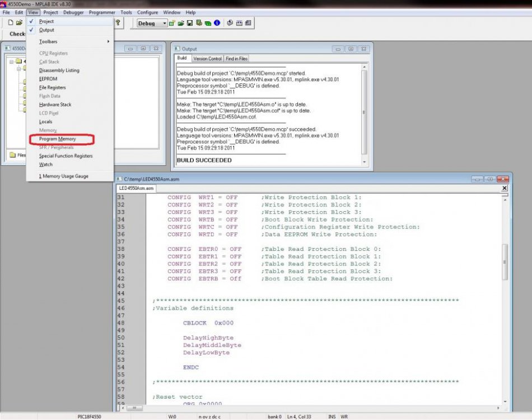Screen dimensions: 532x420
Task: Open the Debug build configuration dropdown
Action: tap(164, 22)
